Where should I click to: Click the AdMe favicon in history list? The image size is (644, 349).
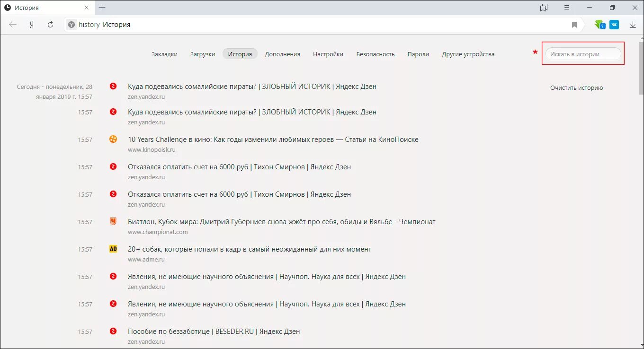pyautogui.click(x=113, y=249)
